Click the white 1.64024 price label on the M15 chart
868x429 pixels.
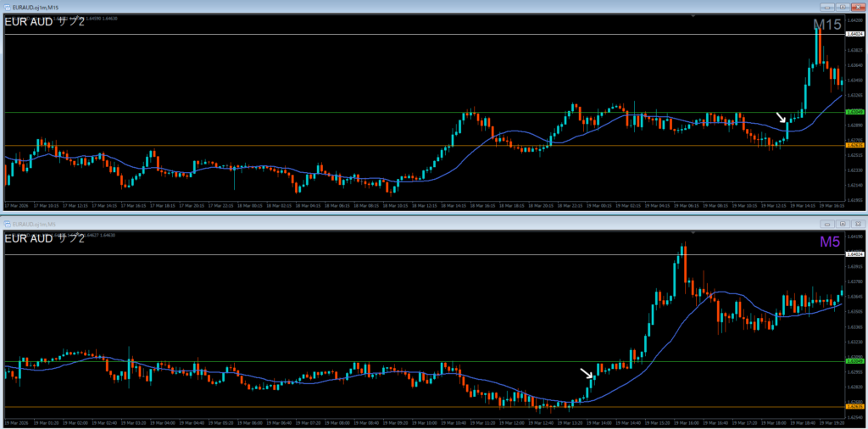pyautogui.click(x=854, y=35)
